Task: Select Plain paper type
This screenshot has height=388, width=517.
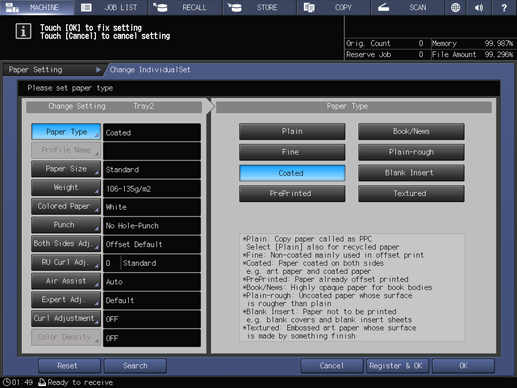Action: tap(292, 131)
